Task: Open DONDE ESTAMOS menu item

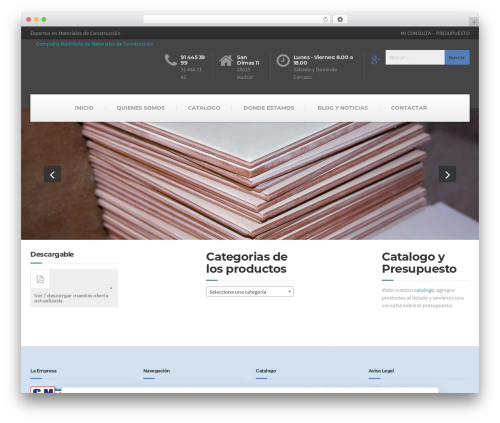Action: 269,108
